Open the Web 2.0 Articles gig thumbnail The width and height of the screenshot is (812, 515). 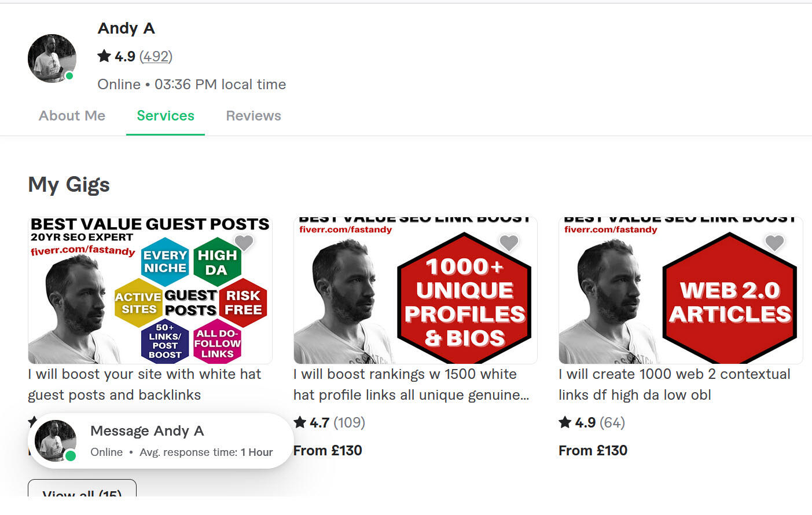pos(680,290)
